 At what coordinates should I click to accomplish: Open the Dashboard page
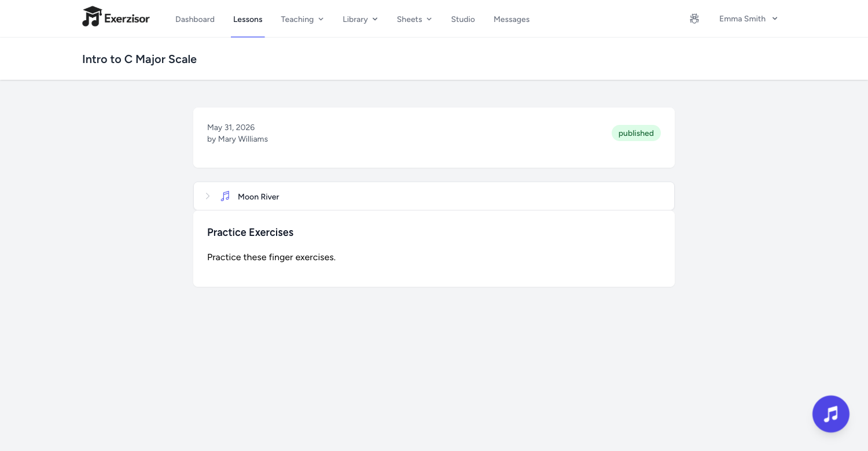pyautogui.click(x=195, y=19)
